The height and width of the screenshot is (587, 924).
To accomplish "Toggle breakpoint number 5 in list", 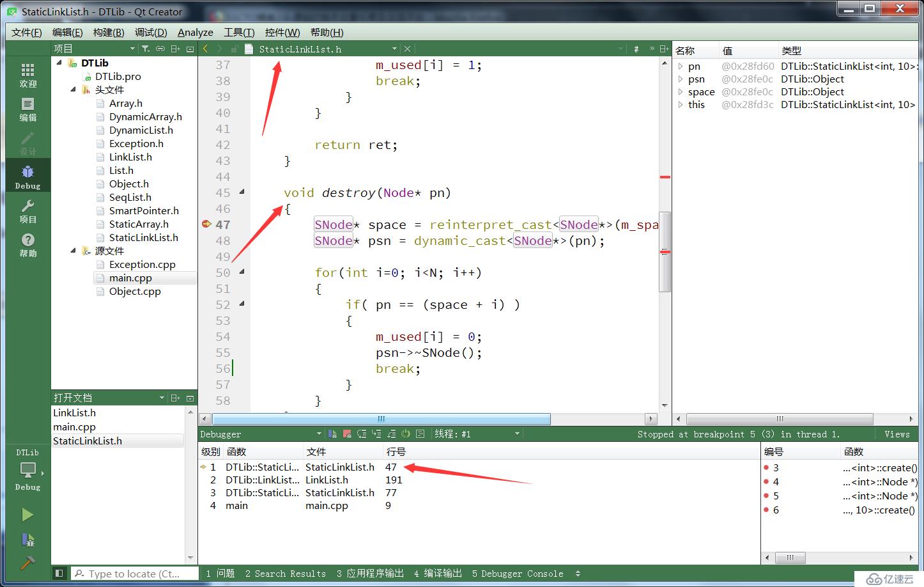I will 766,496.
